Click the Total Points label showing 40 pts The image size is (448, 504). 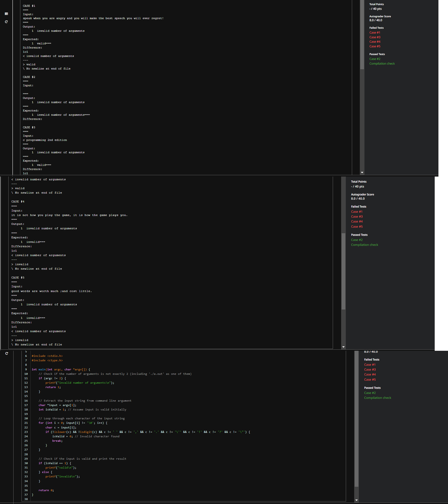375,9
